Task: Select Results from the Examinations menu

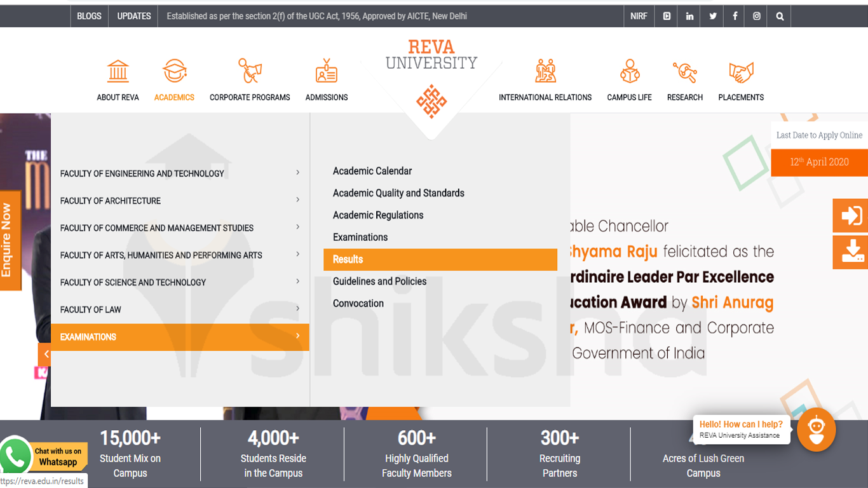Action: pyautogui.click(x=348, y=259)
